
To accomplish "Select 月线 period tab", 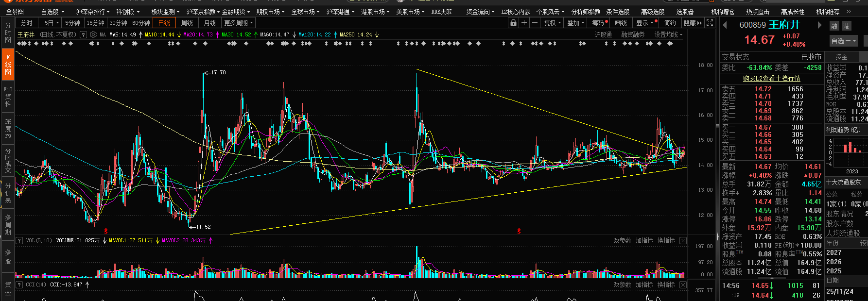I will pos(210,23).
